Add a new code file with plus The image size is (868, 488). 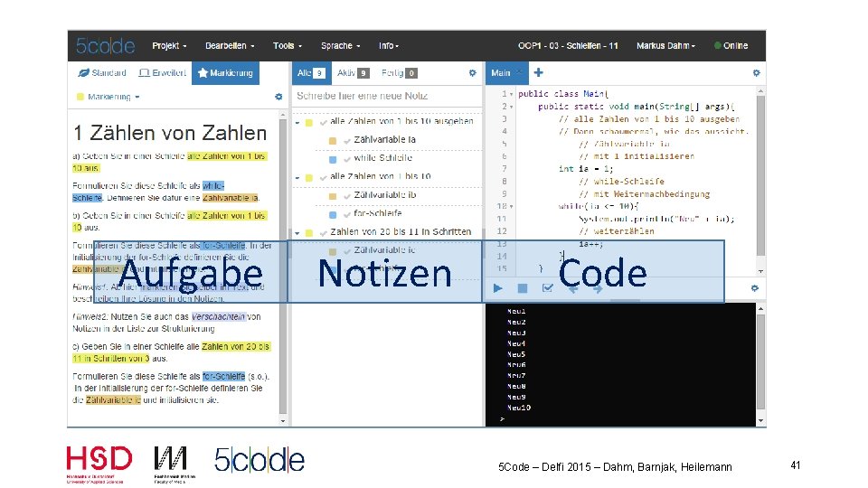[x=538, y=72]
